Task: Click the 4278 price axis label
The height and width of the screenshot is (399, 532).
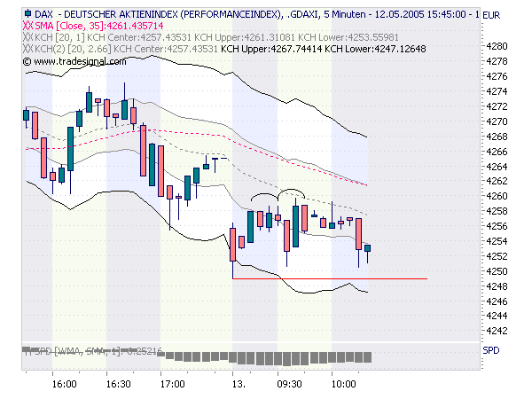Action: pyautogui.click(x=497, y=61)
